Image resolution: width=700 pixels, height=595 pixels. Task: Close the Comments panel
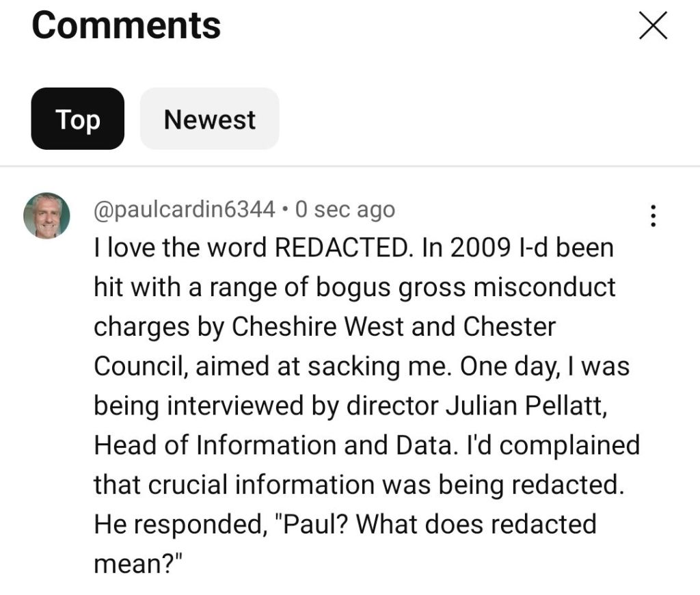652,27
